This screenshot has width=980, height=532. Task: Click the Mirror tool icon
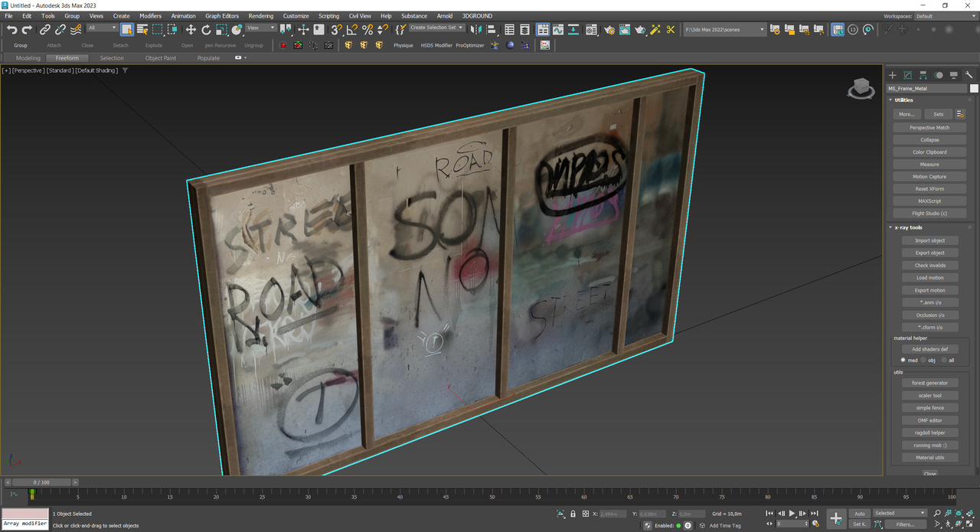[x=475, y=30]
